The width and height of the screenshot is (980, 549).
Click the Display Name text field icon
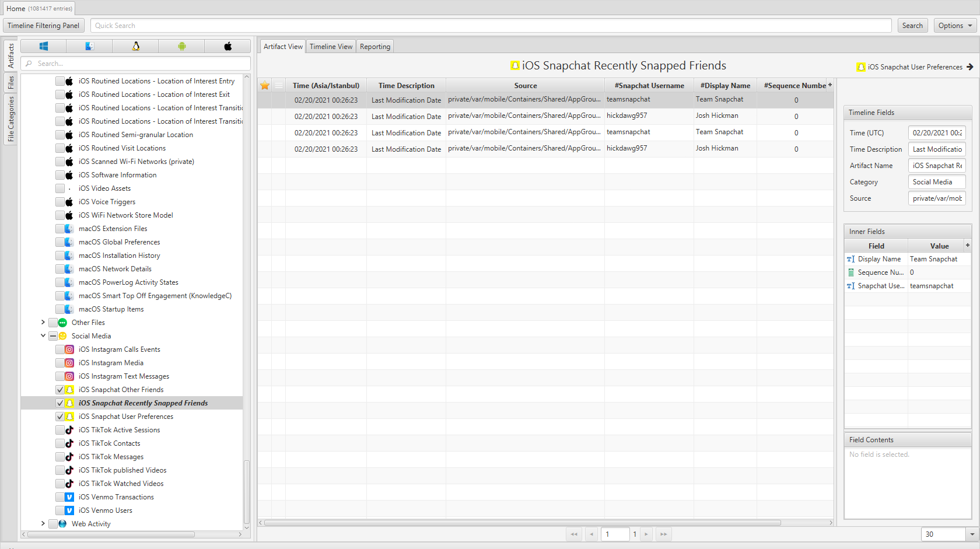click(x=850, y=259)
